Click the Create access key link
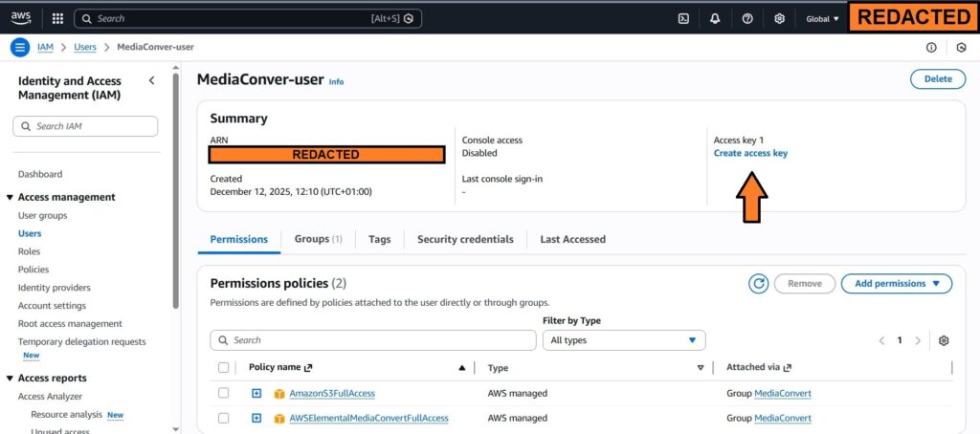The image size is (980, 434). 750,153
